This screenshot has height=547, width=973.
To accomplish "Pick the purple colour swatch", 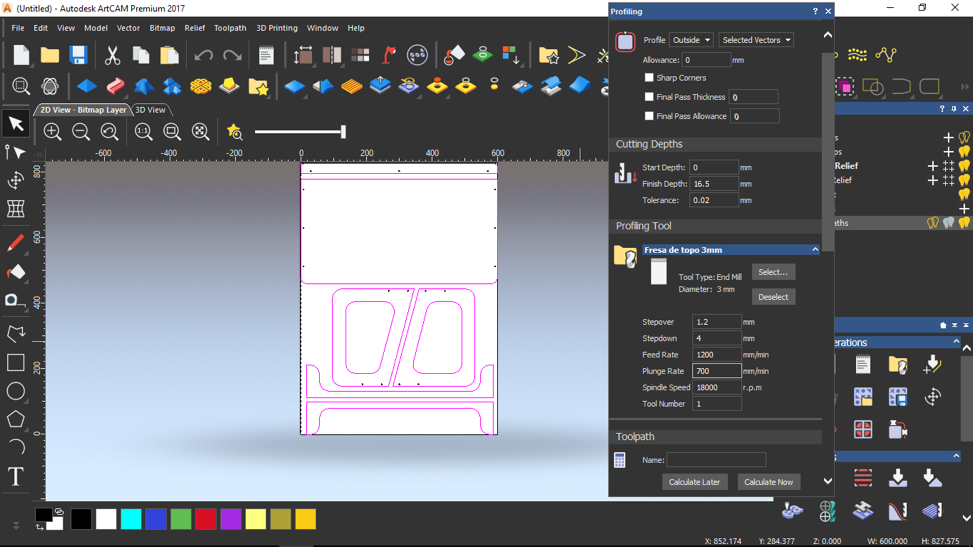I will tap(230, 519).
